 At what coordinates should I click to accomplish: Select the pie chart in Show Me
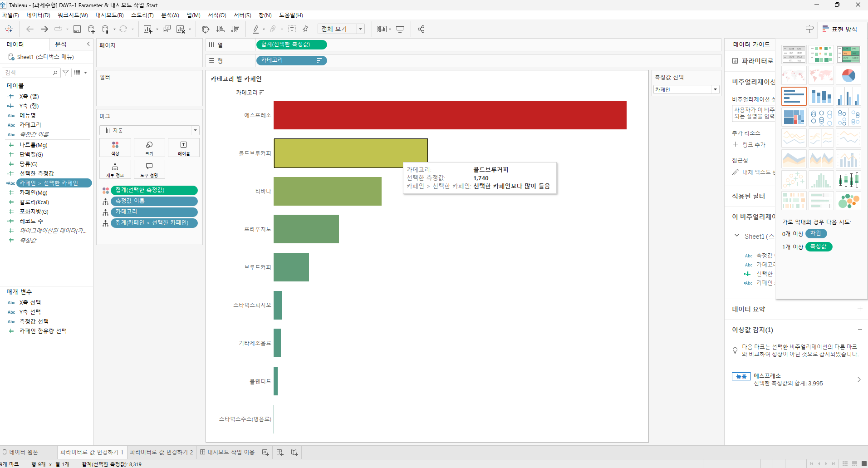coord(848,75)
